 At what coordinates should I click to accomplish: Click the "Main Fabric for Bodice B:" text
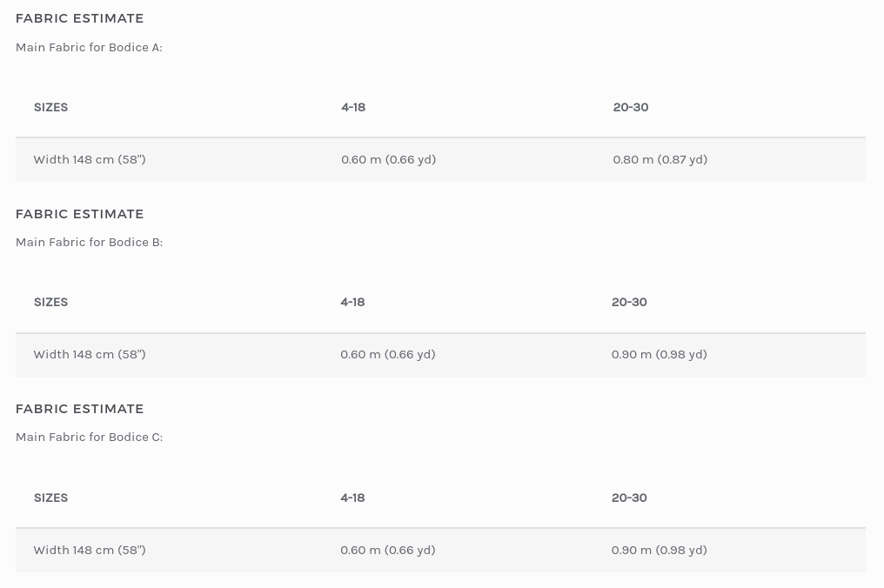pos(89,242)
